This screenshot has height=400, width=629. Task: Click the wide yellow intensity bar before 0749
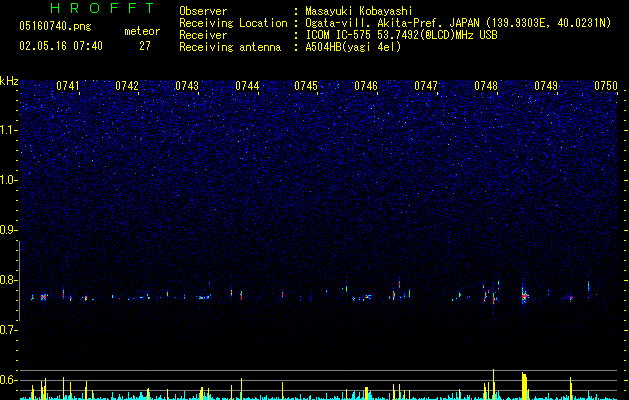point(524,386)
